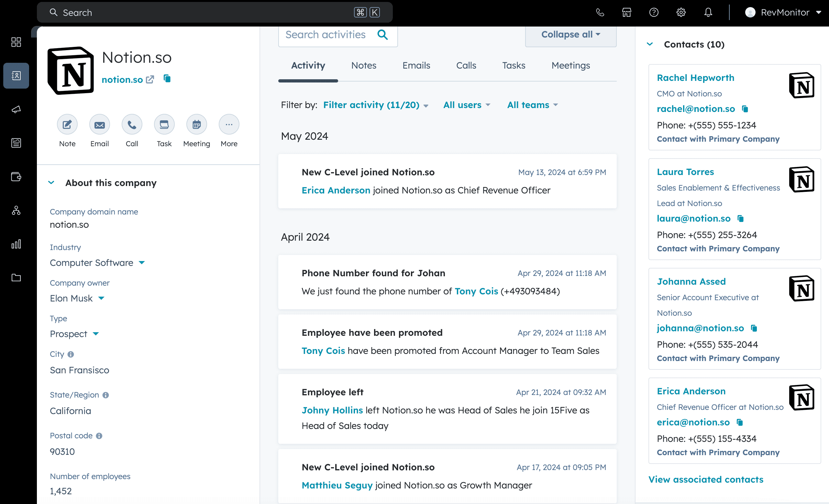The image size is (829, 504).
Task: Click the phone calling icon in top bar
Action: point(600,12)
